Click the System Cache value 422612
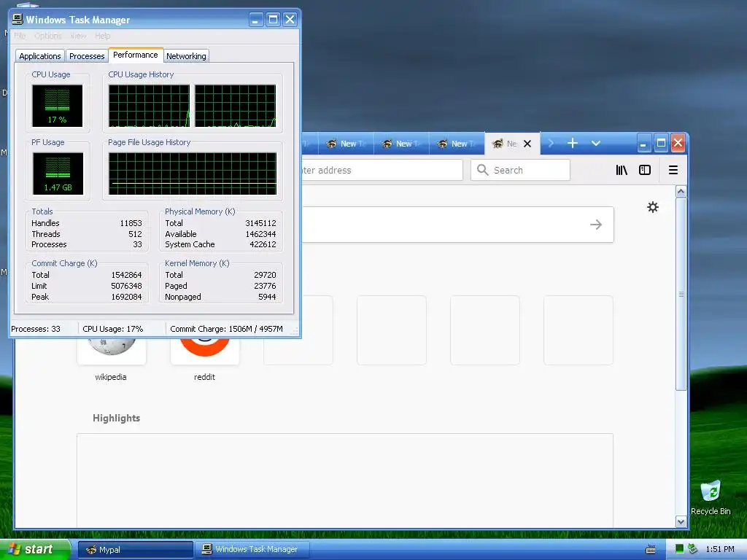Screen dimensions: 747x560 coord(263,245)
